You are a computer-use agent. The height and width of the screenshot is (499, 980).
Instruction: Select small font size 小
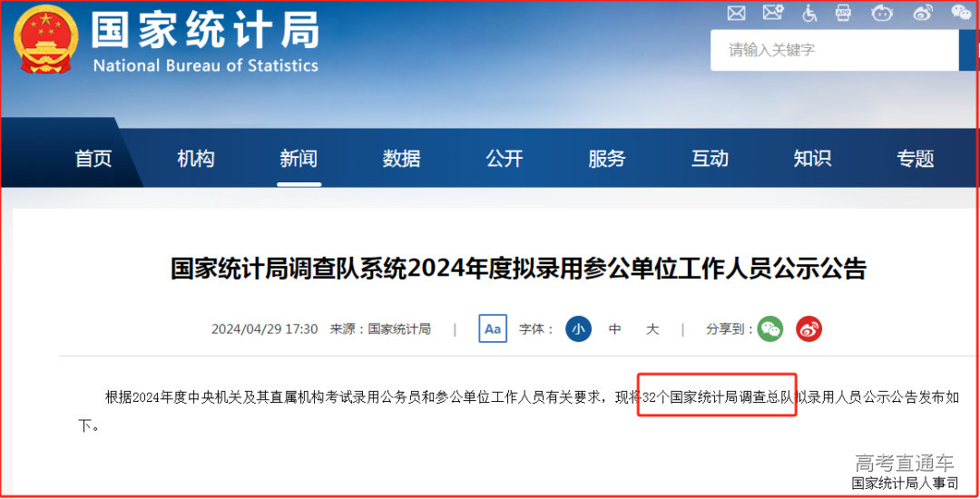pos(578,329)
